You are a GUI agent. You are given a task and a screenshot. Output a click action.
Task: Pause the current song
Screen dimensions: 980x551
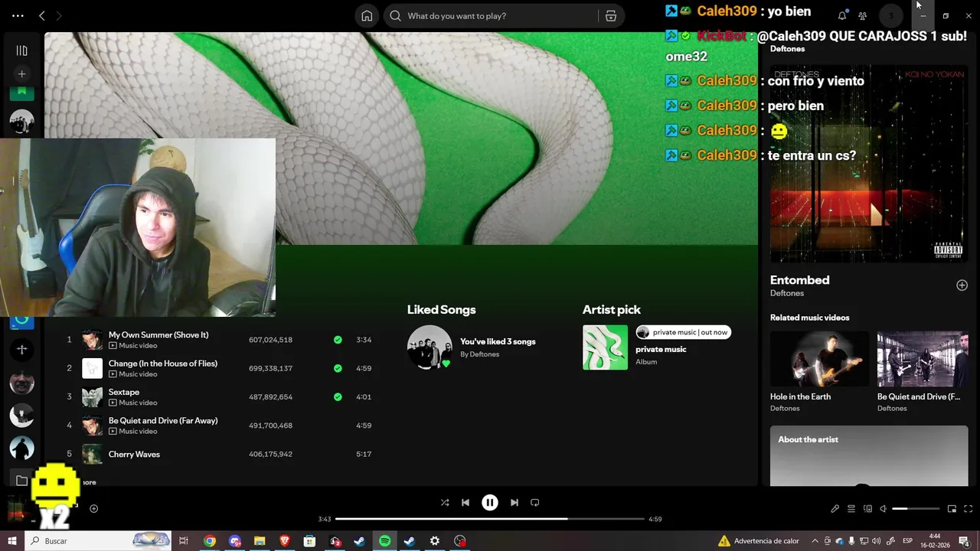point(490,503)
